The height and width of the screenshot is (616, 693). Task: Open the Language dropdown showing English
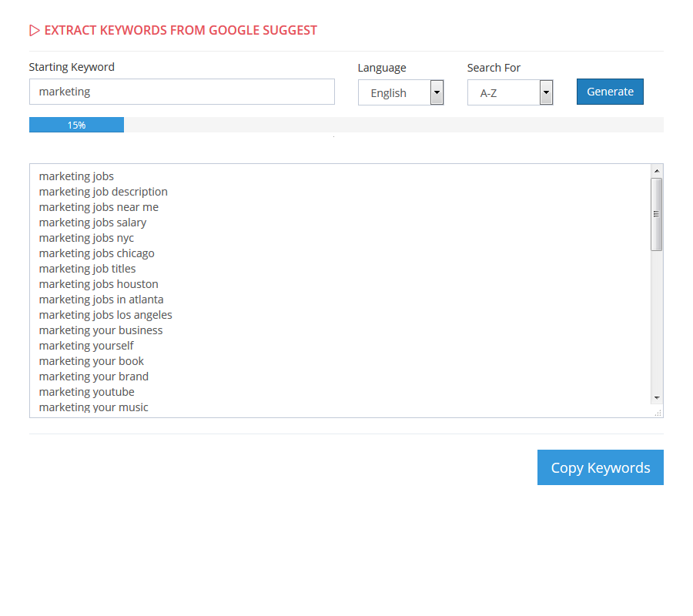(x=401, y=92)
